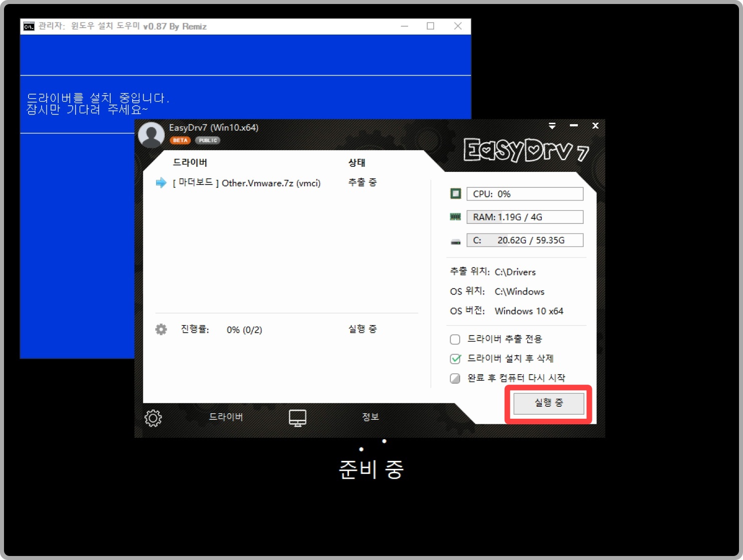Enable the 드라이버 추출 전용 checkbox
This screenshot has height=560, width=743.
point(455,339)
